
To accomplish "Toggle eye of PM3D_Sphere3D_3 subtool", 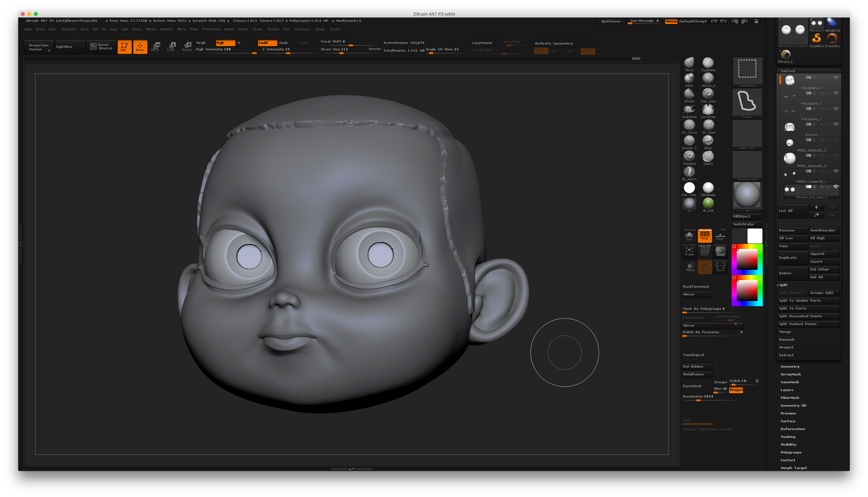I will [836, 140].
